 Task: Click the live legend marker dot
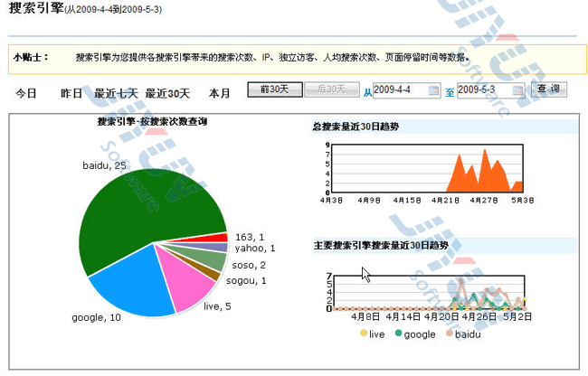tap(364, 334)
